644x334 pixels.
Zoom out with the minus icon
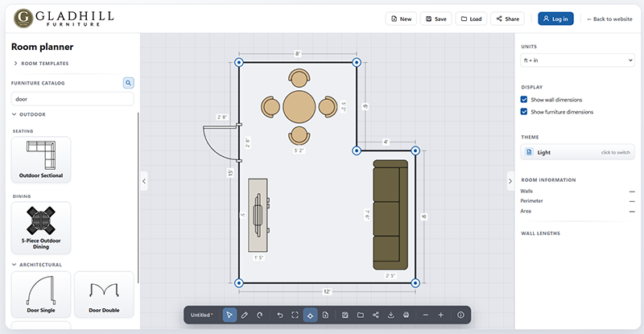tap(426, 315)
